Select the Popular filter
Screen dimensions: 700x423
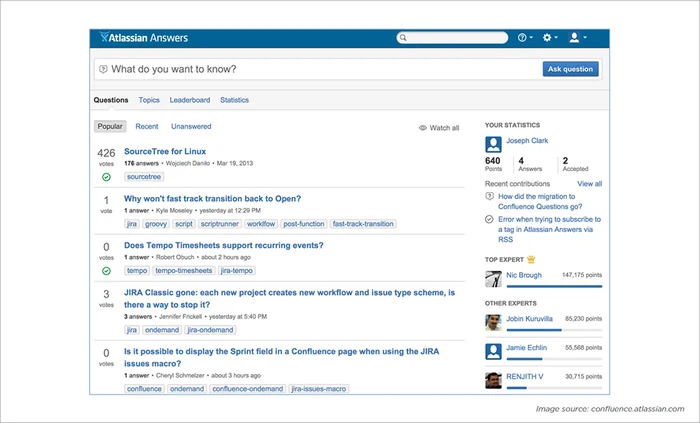[x=110, y=126]
